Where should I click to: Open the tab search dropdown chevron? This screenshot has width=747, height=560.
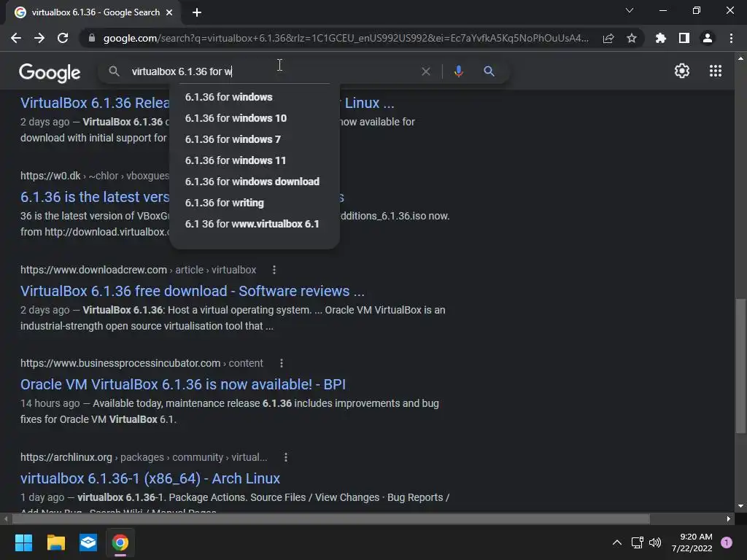coord(630,10)
